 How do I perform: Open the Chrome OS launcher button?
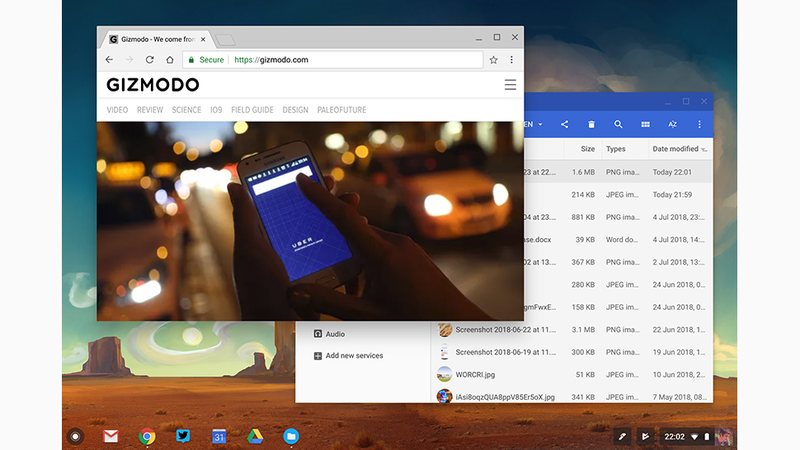point(76,436)
